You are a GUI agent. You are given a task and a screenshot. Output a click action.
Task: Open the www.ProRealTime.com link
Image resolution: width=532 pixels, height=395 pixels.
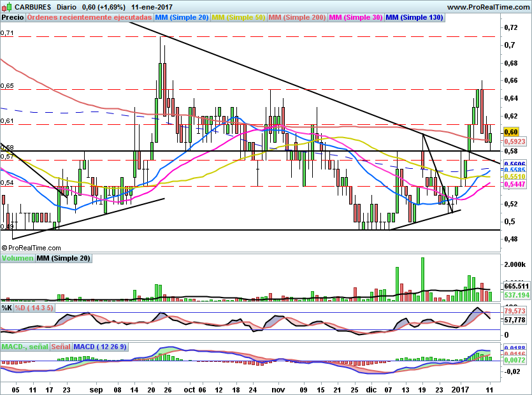pyautogui.click(x=487, y=6)
